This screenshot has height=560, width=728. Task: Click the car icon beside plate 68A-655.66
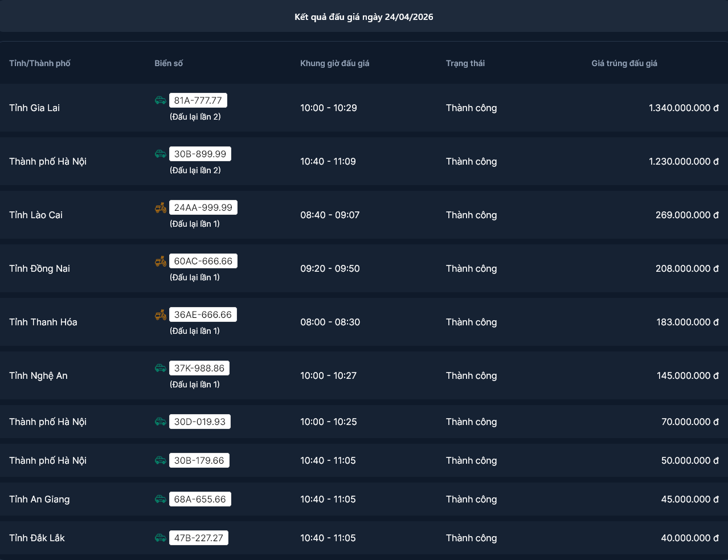click(x=161, y=499)
